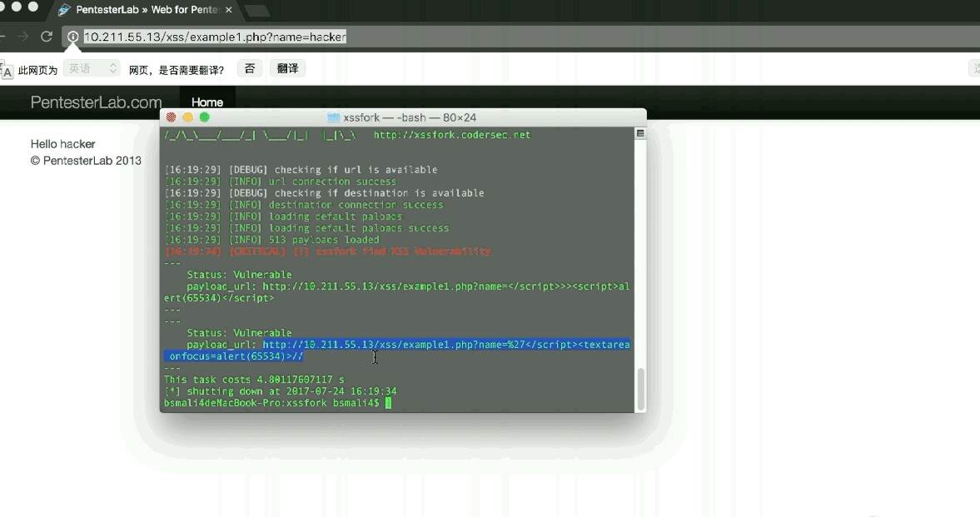Screen dimensions: 980x517
Task: Click the yellow minimize button of terminal
Action: (x=187, y=117)
